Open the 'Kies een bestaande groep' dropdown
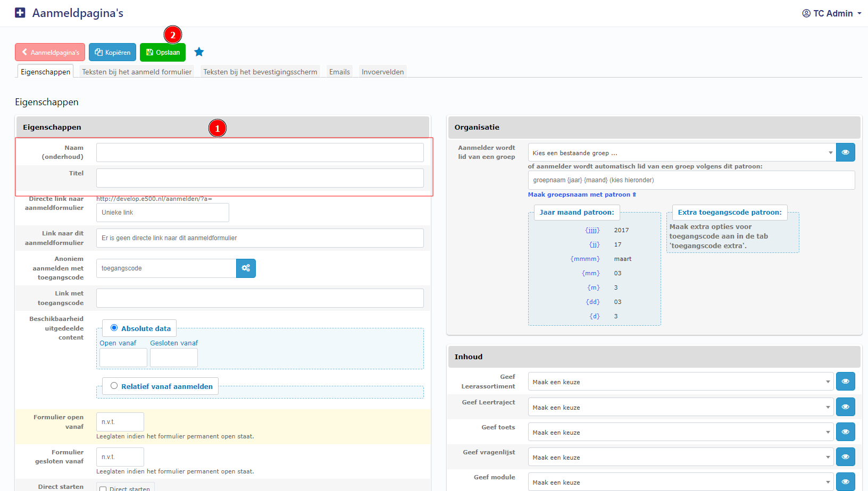Image resolution: width=868 pixels, height=491 pixels. click(x=681, y=153)
